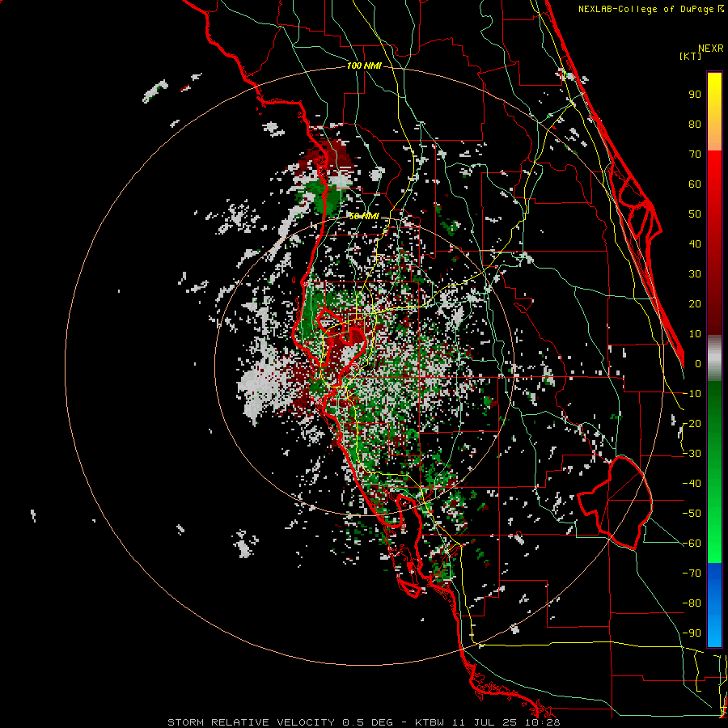The width and height of the screenshot is (728, 728).
Task: Click the "KTBW" station identifier
Action: coord(430,722)
